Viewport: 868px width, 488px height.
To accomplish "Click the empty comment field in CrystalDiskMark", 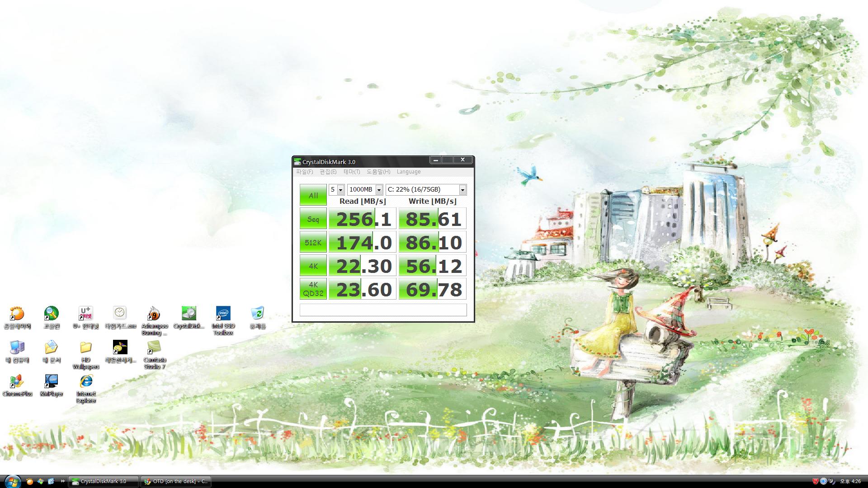I will [x=383, y=310].
